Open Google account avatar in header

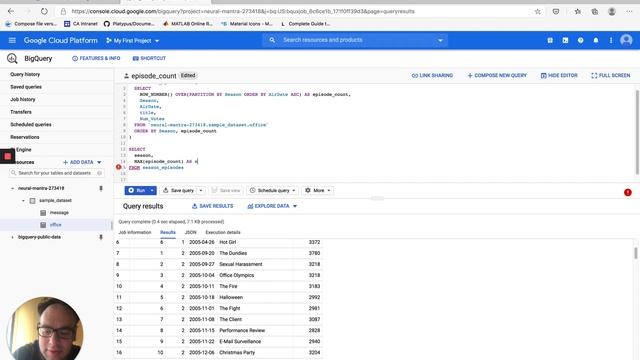pos(626,40)
